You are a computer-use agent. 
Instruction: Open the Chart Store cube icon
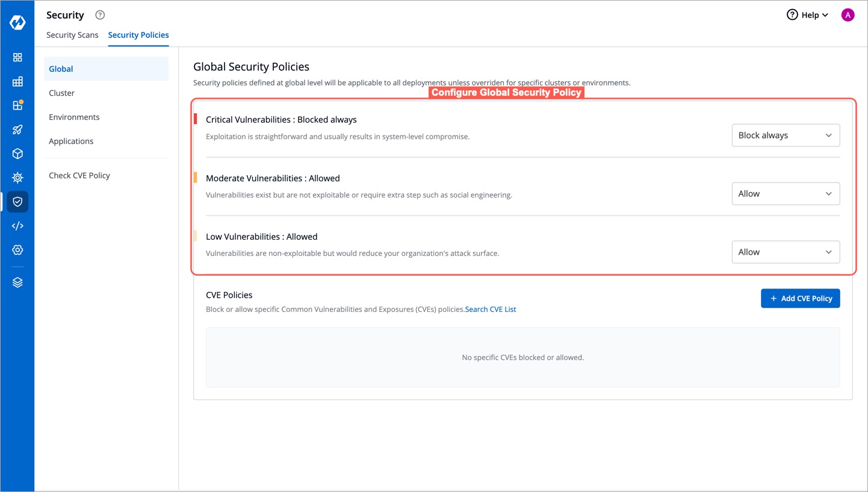17,154
